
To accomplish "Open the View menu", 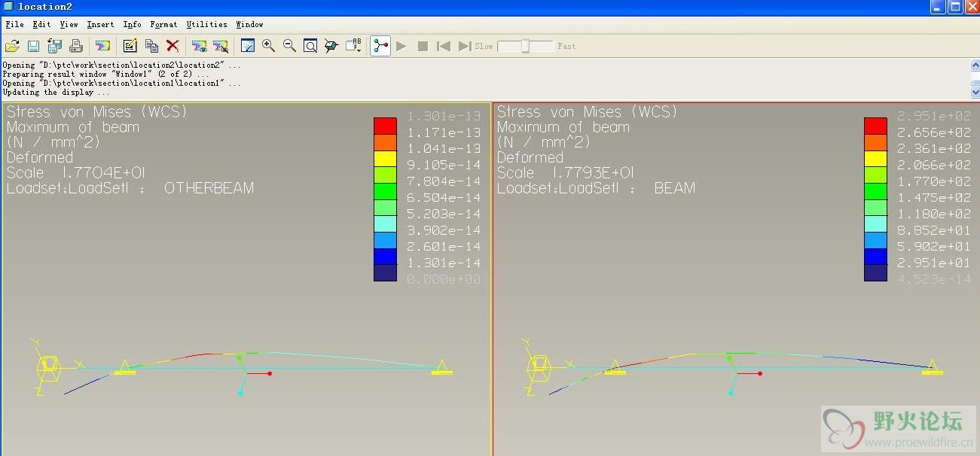I will (x=69, y=25).
